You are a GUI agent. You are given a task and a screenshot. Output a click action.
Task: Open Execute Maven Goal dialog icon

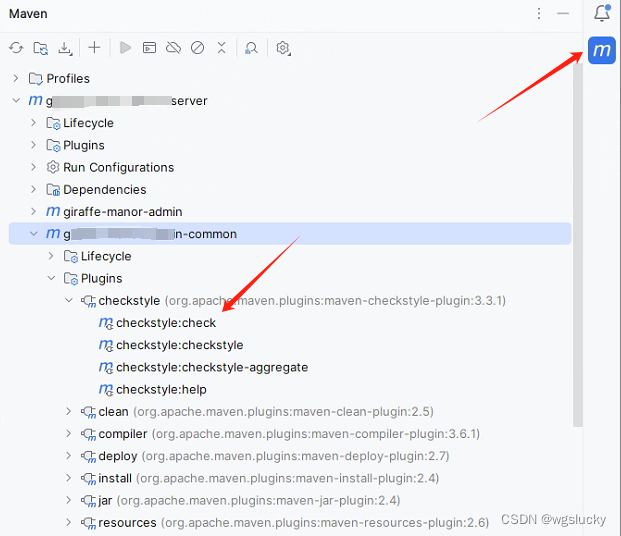point(149,48)
